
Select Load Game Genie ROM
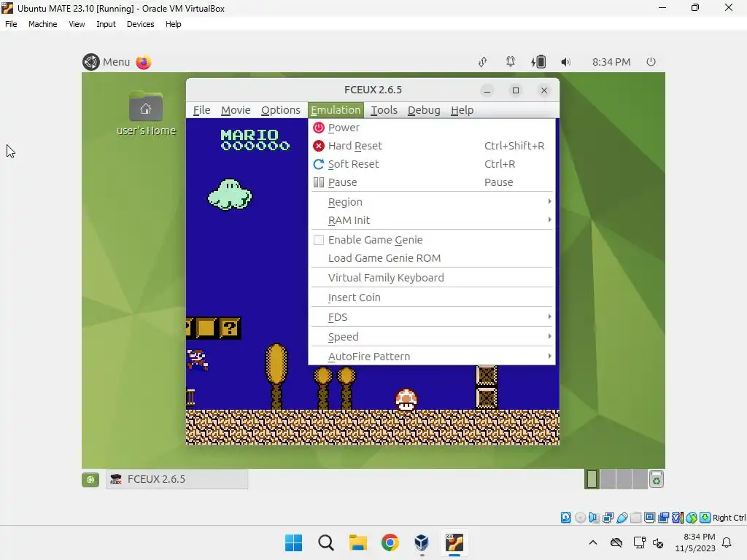(432, 258)
